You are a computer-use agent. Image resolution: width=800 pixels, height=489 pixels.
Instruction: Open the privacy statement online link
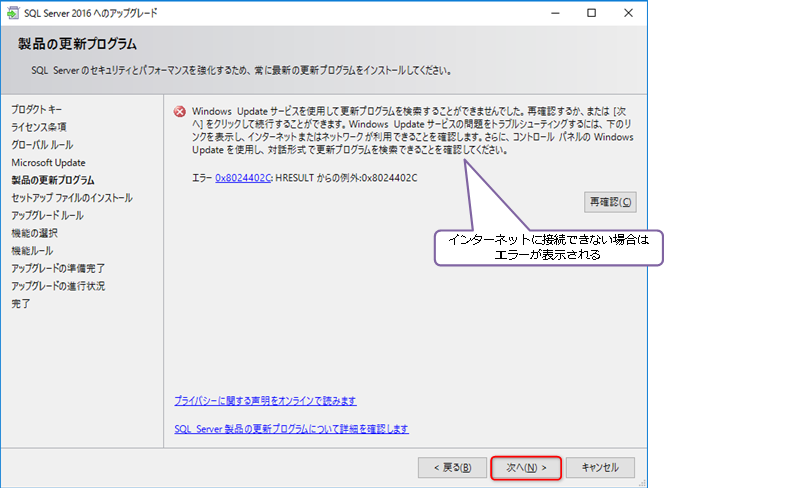[x=265, y=401]
